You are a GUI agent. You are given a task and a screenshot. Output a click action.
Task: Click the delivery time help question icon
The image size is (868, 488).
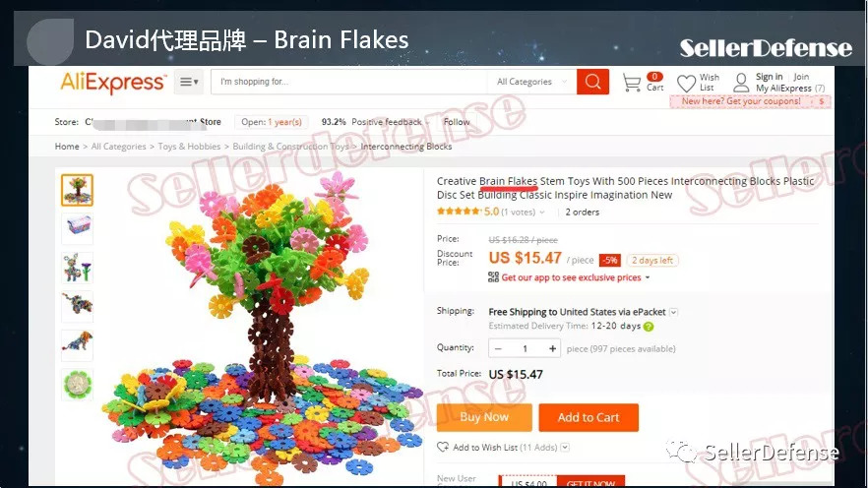pyautogui.click(x=649, y=327)
